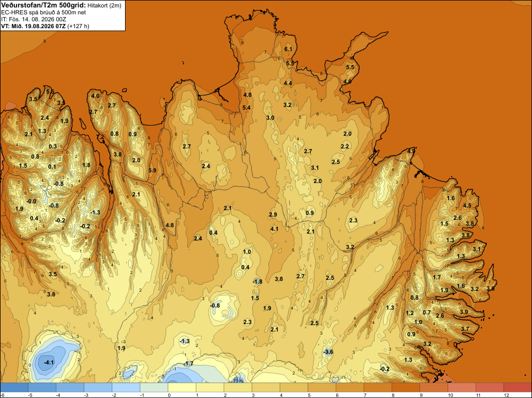Click the -4.1 temperature label in blue area
This screenshot has width=532, height=398.
(49, 362)
